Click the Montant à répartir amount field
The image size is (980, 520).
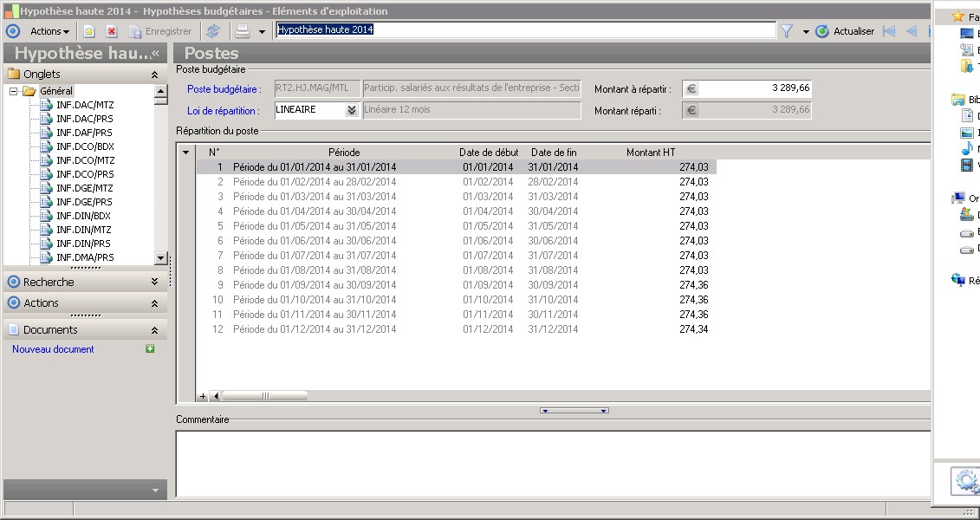click(756, 88)
